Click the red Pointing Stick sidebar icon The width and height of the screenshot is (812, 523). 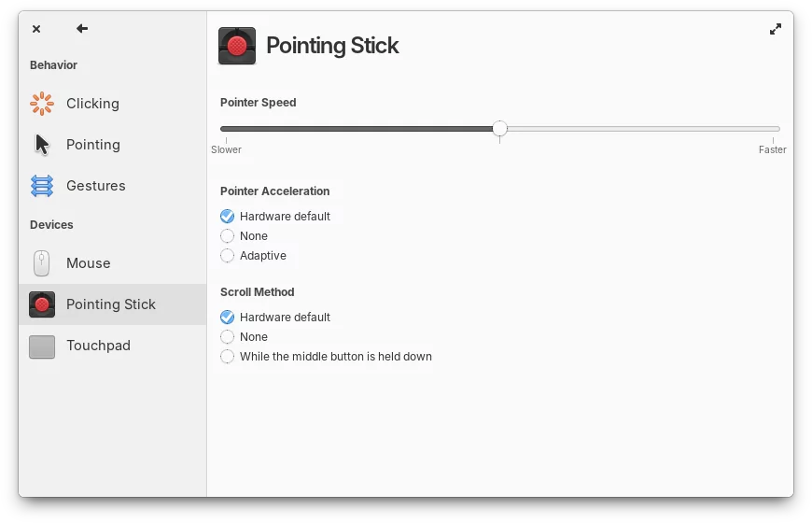click(42, 304)
